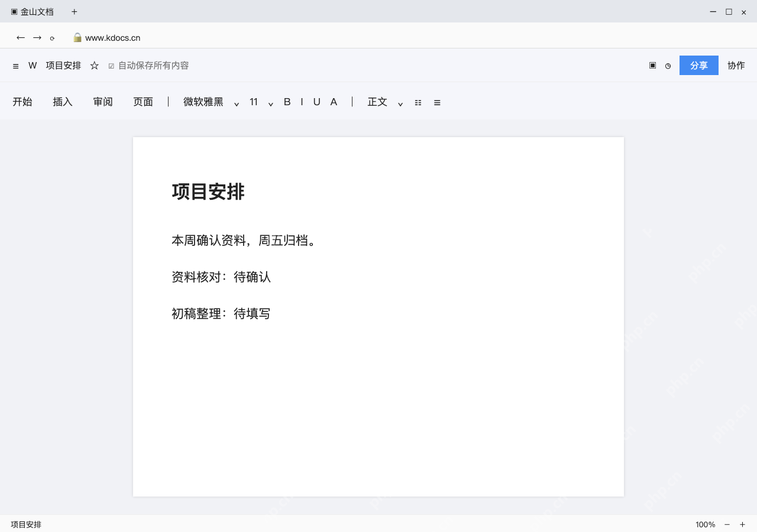Image resolution: width=757 pixels, height=532 pixels.
Task: Star the document as a favorite
Action: (95, 66)
